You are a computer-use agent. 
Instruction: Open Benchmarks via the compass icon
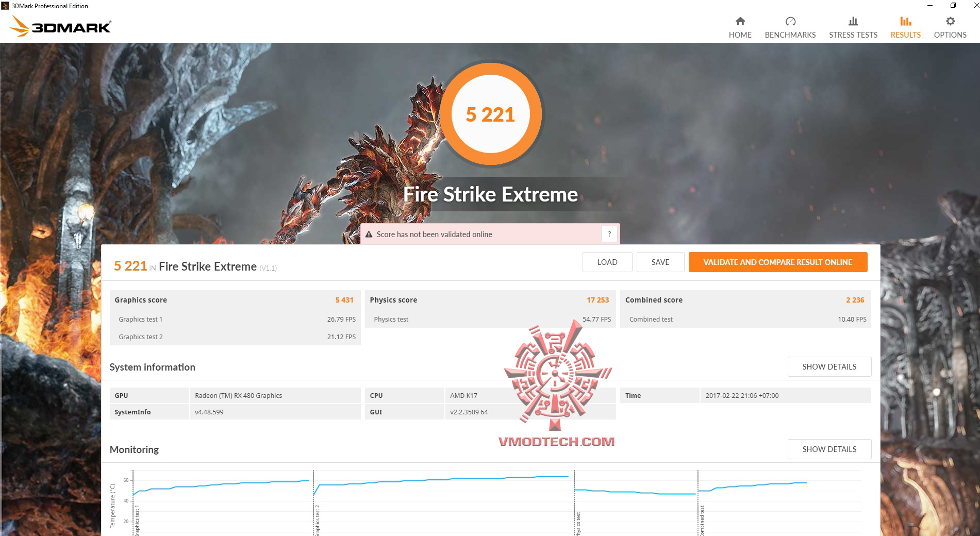790,22
